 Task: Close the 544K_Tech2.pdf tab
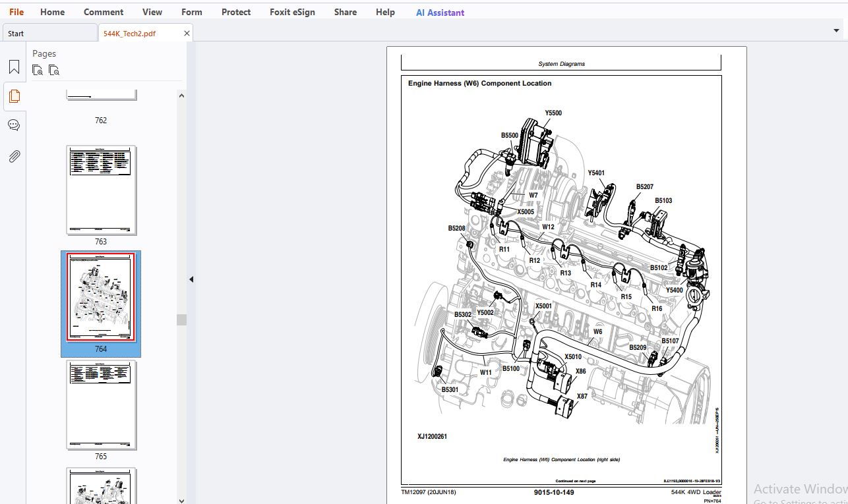(187, 33)
